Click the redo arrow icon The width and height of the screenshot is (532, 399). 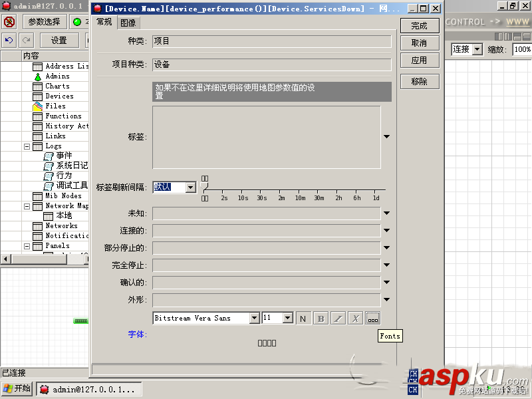(26, 41)
